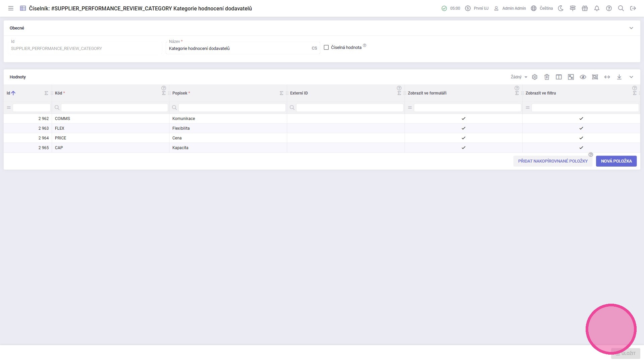This screenshot has height=362, width=644.
Task: Click the checkered squares icon in the Hodnoty toolbar
Action: tap(571, 77)
